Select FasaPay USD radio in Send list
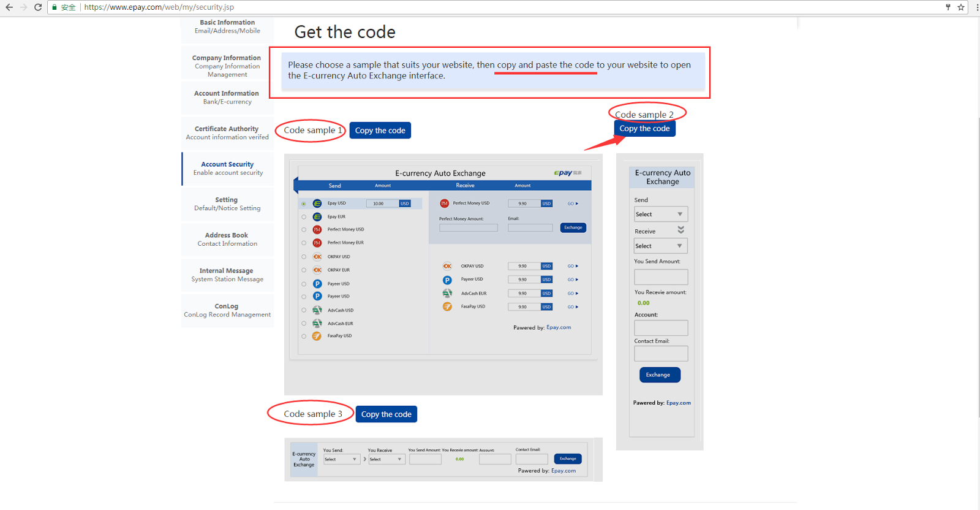This screenshot has height=510, width=980. coord(304,337)
